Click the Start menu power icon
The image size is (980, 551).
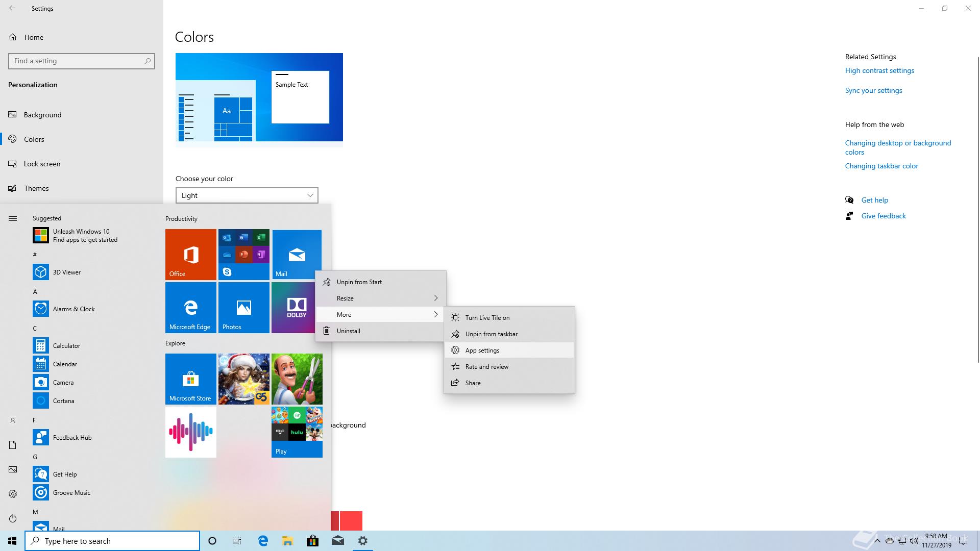(13, 518)
